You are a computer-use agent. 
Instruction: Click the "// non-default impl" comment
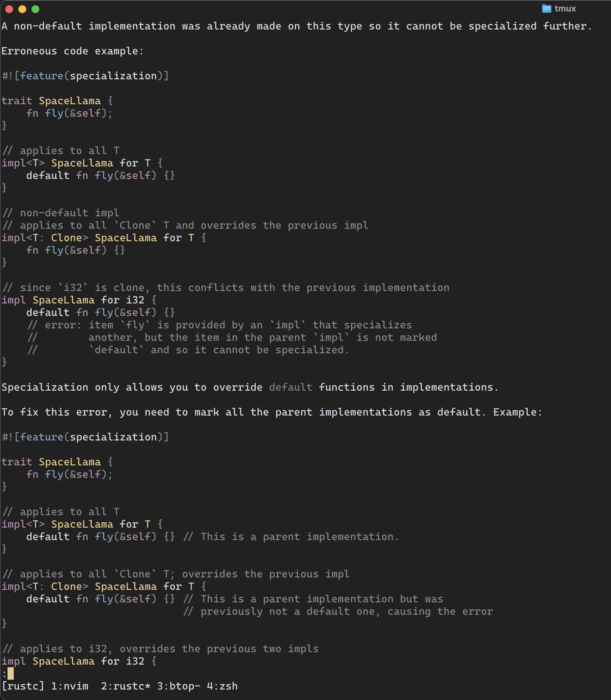61,213
